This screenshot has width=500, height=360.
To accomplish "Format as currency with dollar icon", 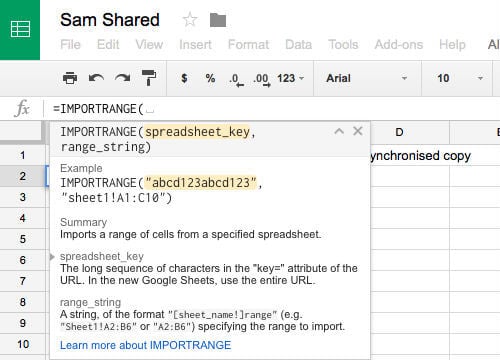I will pyautogui.click(x=184, y=78).
